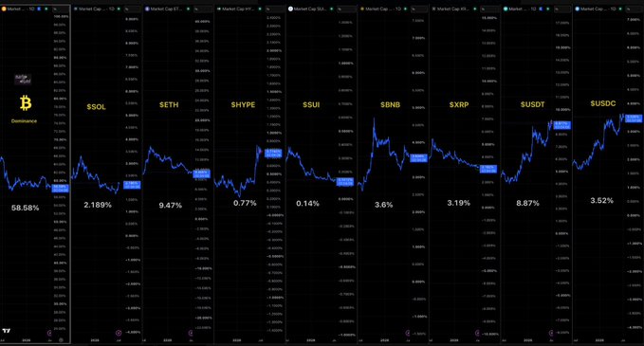This screenshot has width=644, height=346.
Task: Click the green market status dot on ETH chart
Action: click(188, 9)
